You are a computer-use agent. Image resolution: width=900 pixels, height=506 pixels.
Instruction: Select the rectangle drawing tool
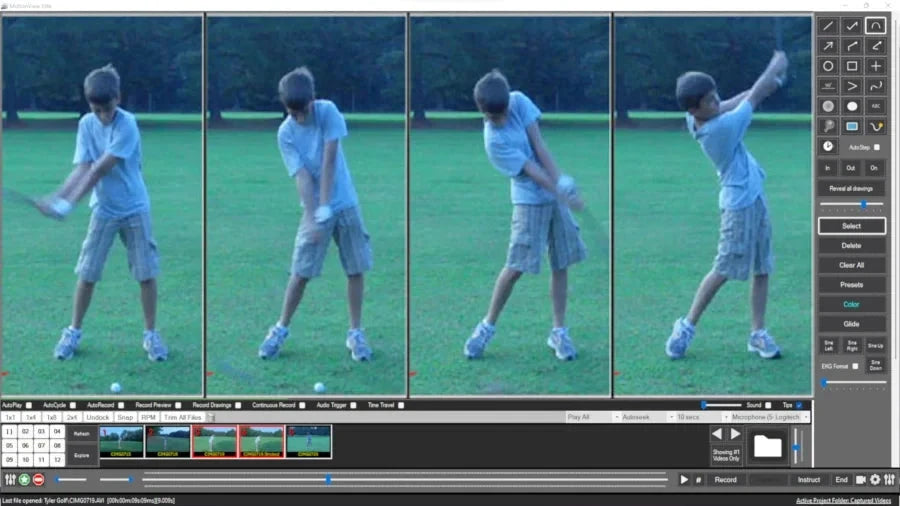(x=852, y=66)
